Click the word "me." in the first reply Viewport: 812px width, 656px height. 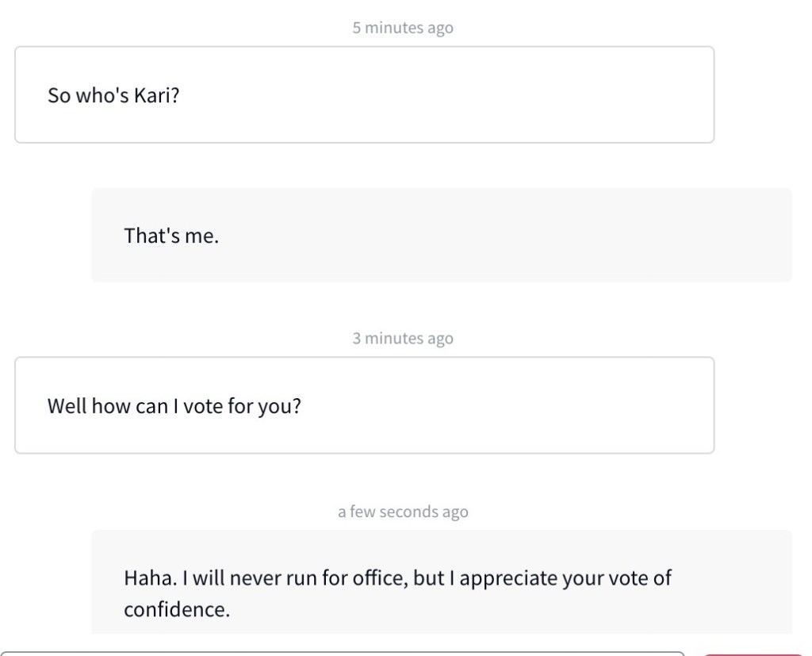[x=201, y=236]
